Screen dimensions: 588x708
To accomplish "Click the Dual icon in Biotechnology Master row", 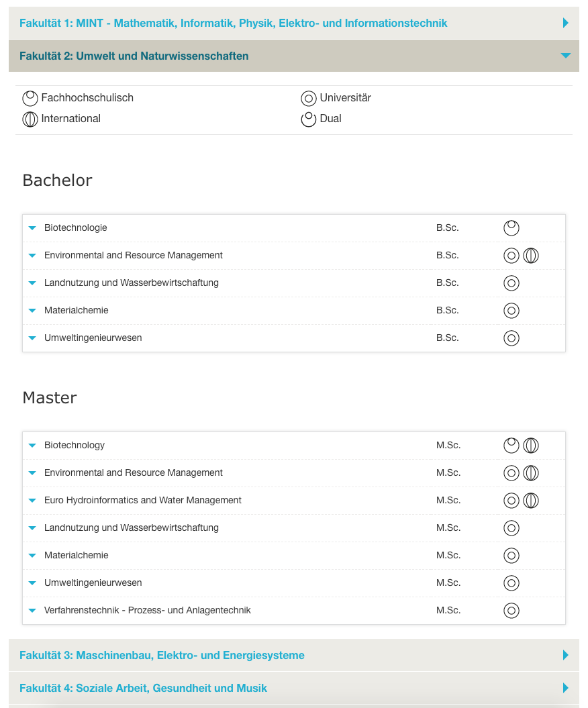I will pyautogui.click(x=511, y=446).
